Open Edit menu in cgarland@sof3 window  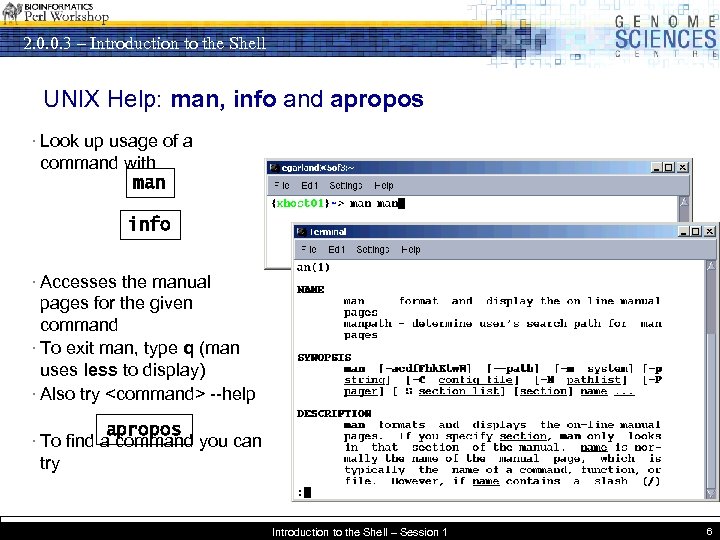[309, 186]
